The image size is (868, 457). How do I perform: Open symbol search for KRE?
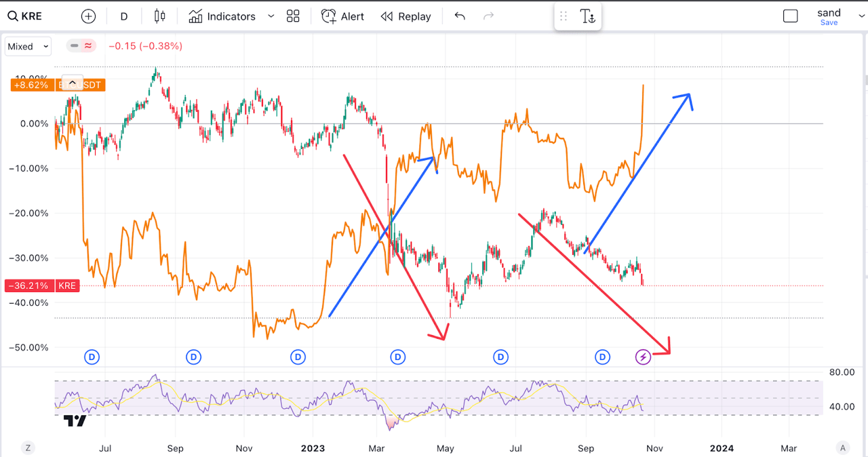(x=24, y=16)
